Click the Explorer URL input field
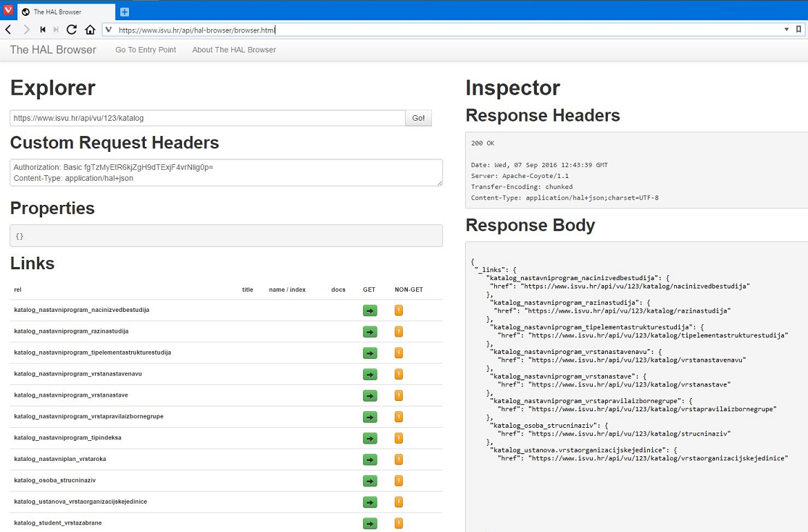 (208, 118)
